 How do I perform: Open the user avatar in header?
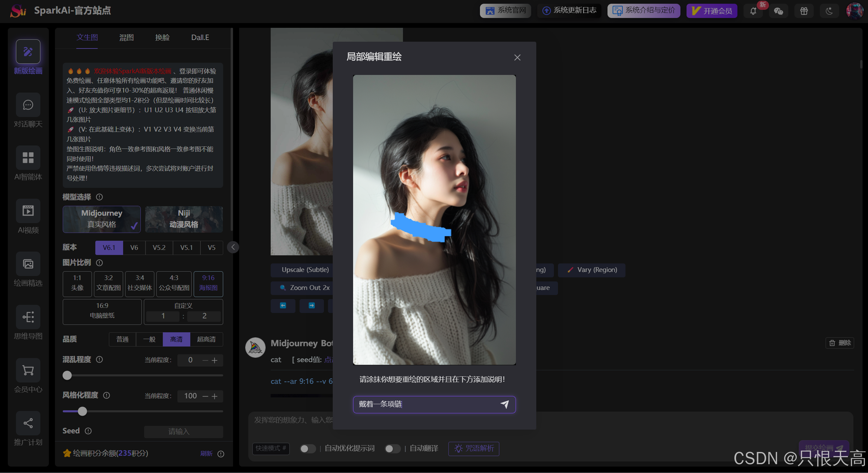point(855,11)
